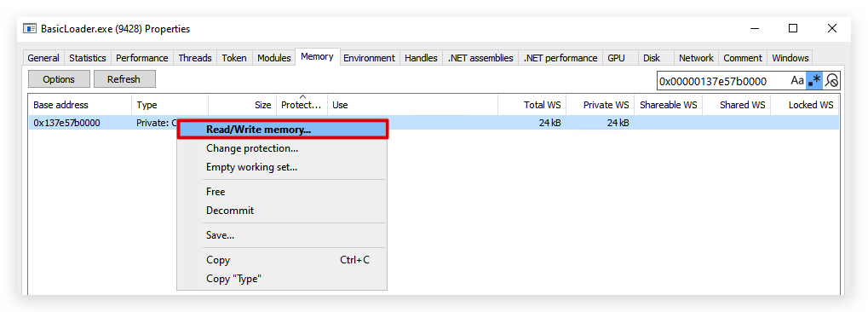This screenshot has height=312, width=868.
Task: Click the Options button
Action: click(59, 79)
